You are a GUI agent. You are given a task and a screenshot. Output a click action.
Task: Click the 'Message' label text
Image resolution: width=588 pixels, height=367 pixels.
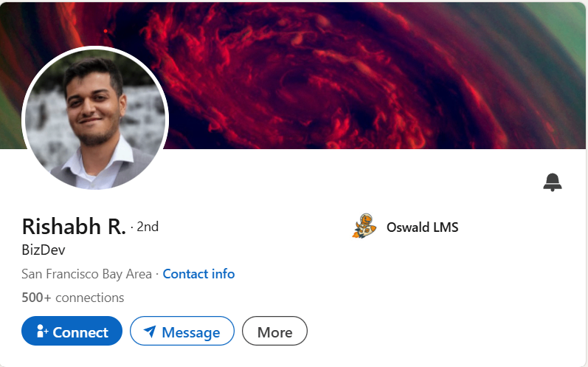[x=191, y=332]
